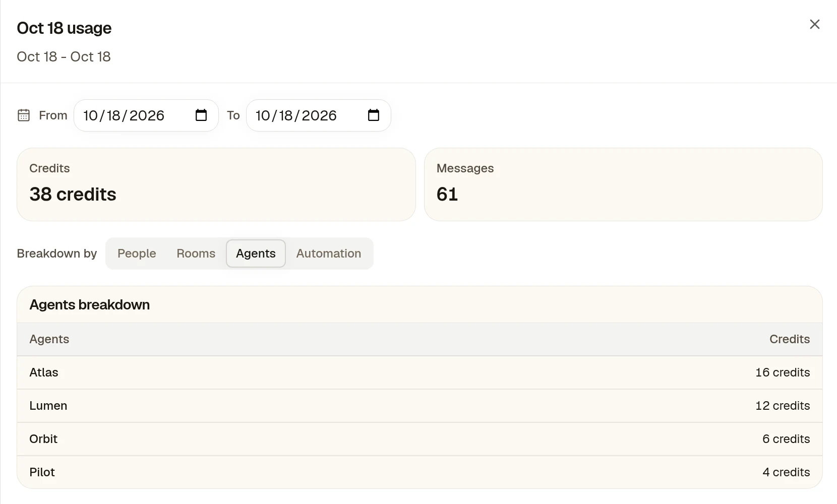Click the From date input field
The height and width of the screenshot is (504, 837).
[146, 115]
